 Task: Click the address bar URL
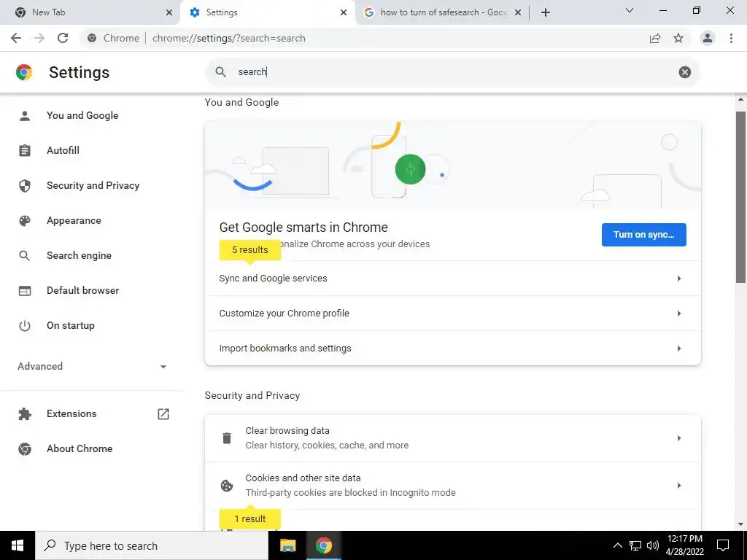(x=228, y=38)
